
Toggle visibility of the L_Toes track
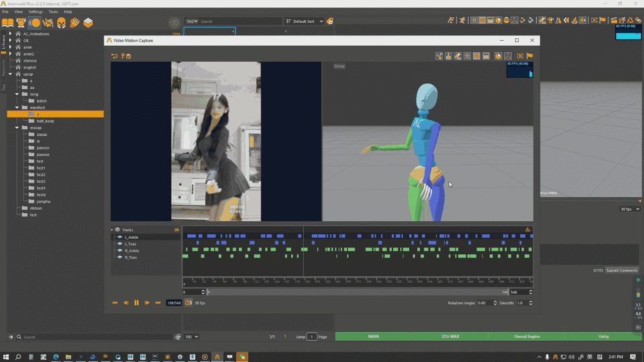(120, 244)
